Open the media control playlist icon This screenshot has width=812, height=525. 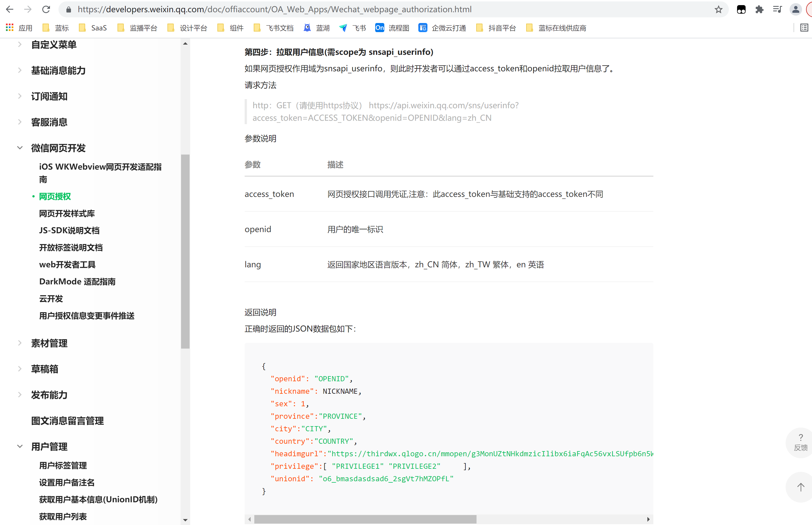(777, 10)
